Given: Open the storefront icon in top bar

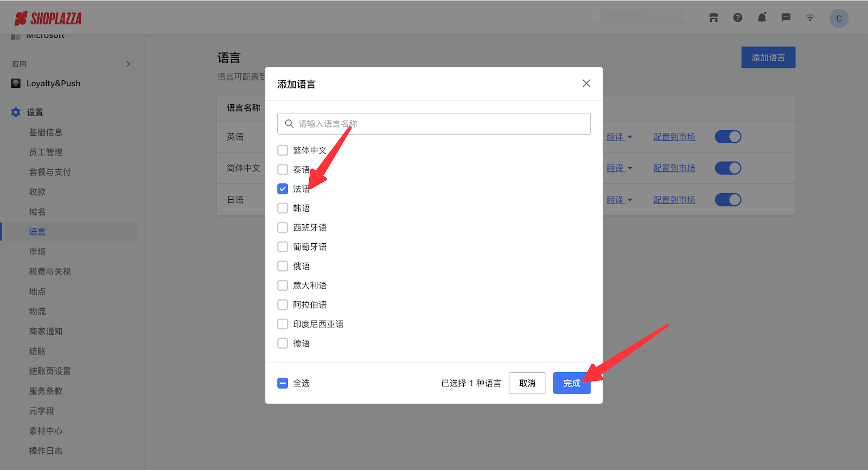Looking at the screenshot, I should tap(713, 18).
